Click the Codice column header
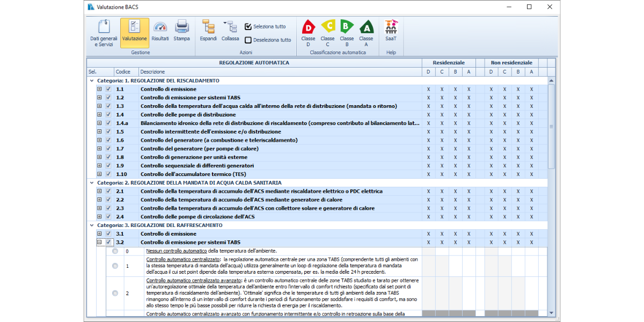This screenshot has height=322, width=644. click(126, 72)
